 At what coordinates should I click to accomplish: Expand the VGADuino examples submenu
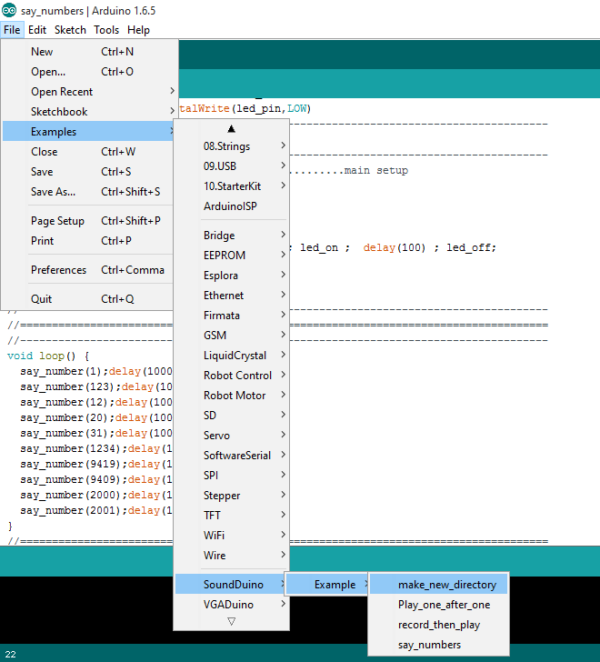231,604
